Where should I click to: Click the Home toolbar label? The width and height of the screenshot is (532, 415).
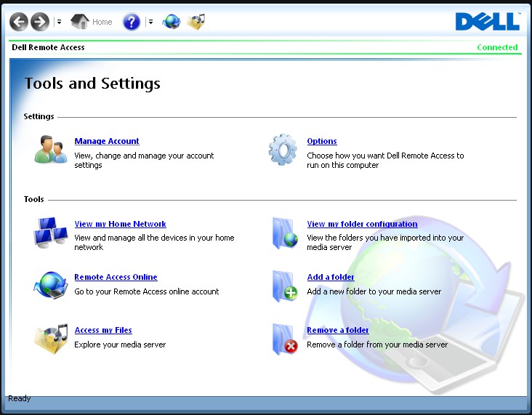(x=102, y=22)
